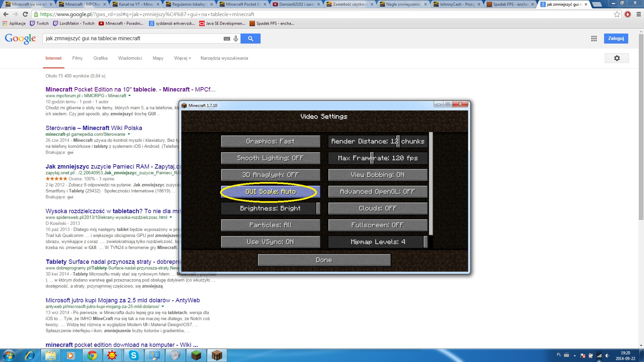Toggle 3D Anaglyph setting
644x362 pixels.
[270, 175]
